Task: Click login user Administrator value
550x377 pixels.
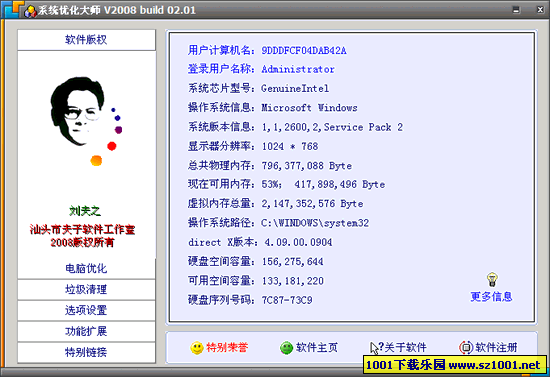Action: [x=298, y=69]
